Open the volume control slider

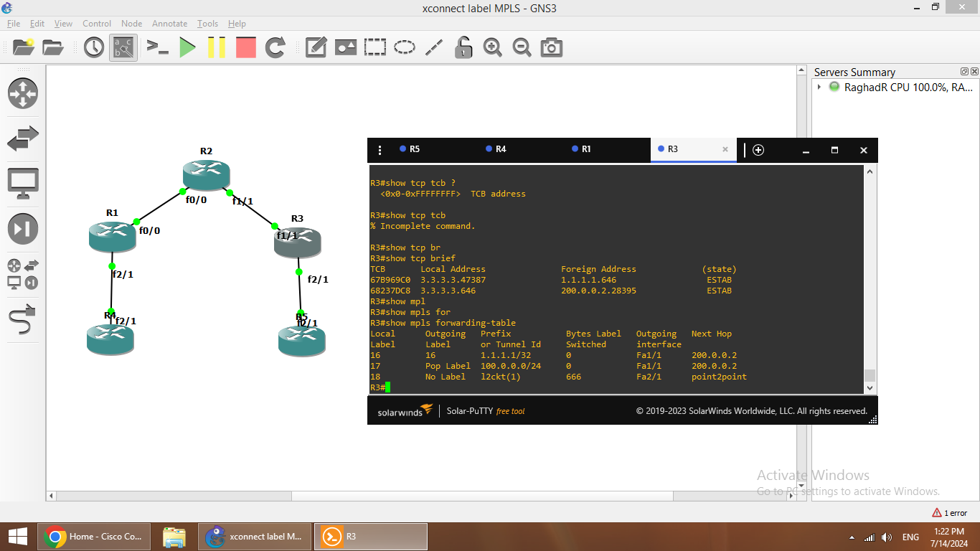(886, 536)
